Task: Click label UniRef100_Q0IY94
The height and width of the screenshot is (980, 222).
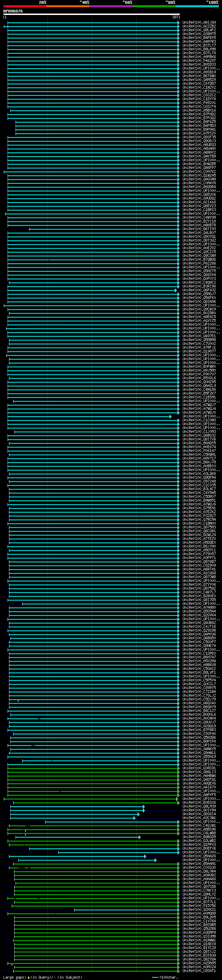Action: click(x=199, y=810)
